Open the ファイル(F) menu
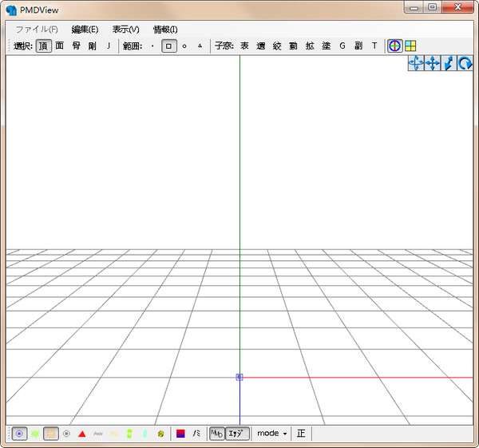 point(37,30)
